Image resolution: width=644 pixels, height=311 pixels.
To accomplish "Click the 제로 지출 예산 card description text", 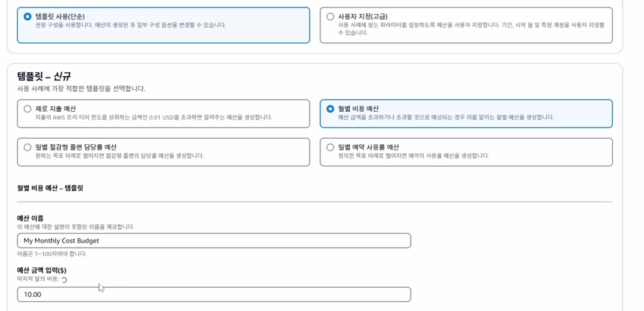I will (154, 117).
